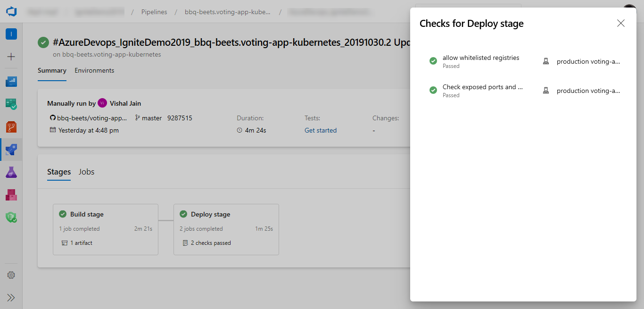This screenshot has height=309, width=644.
Task: Close the Checks for Deploy stage panel
Action: (621, 24)
